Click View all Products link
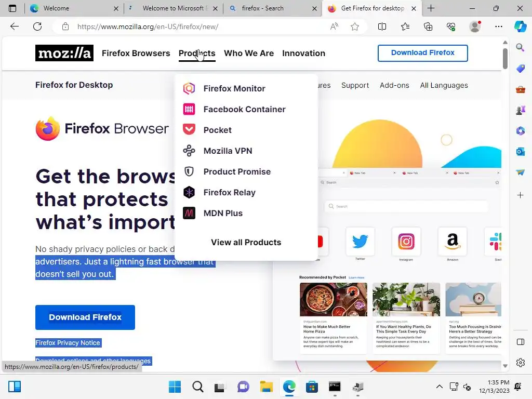This screenshot has height=399, width=532. click(246, 242)
